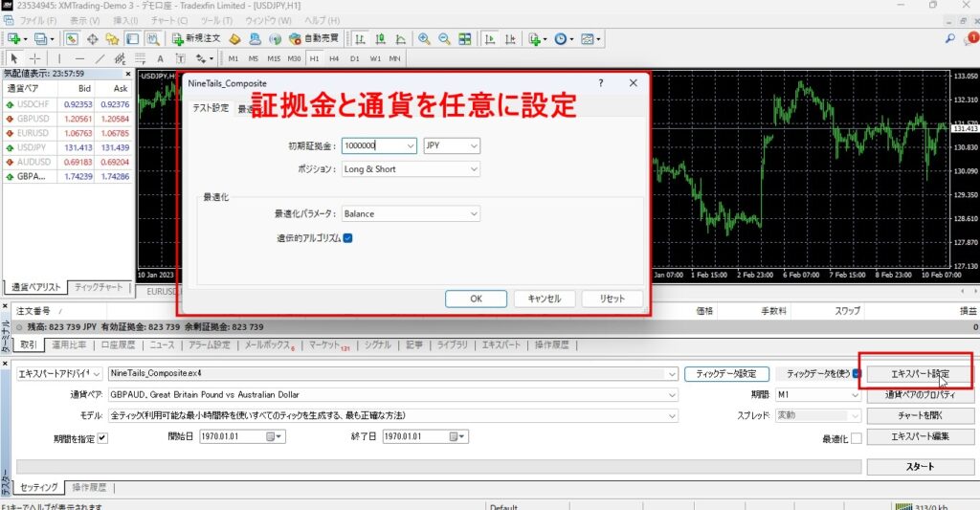Viewport: 980px width, 510px height.
Task: Select the arrow cursor tool
Action: point(13,58)
